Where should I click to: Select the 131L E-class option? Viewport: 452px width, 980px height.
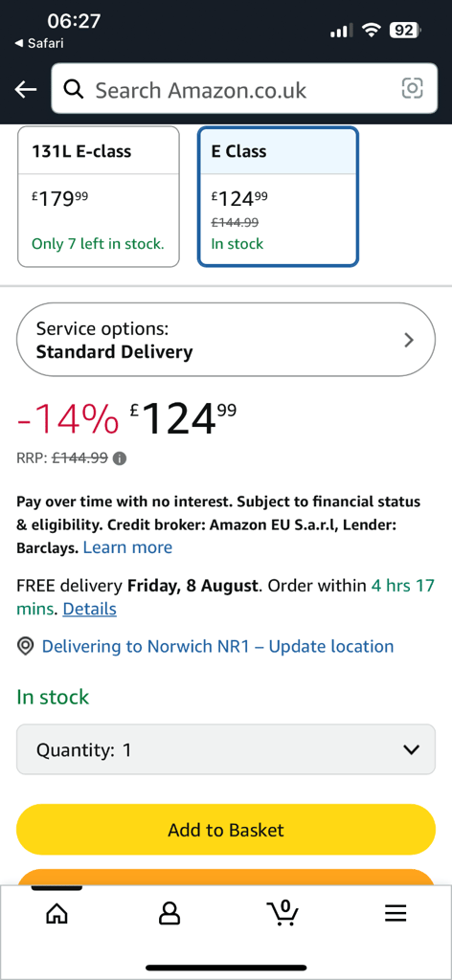tap(98, 196)
